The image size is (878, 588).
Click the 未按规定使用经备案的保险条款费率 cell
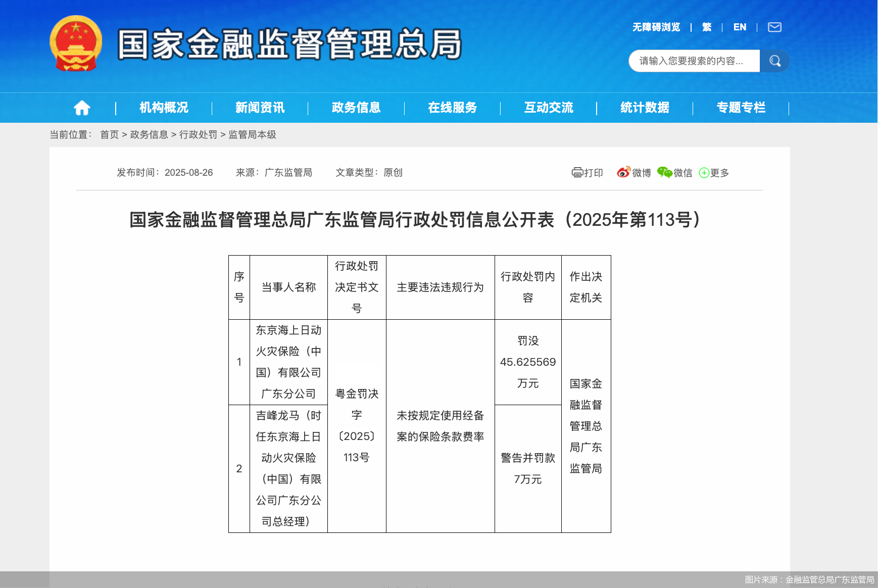click(440, 426)
